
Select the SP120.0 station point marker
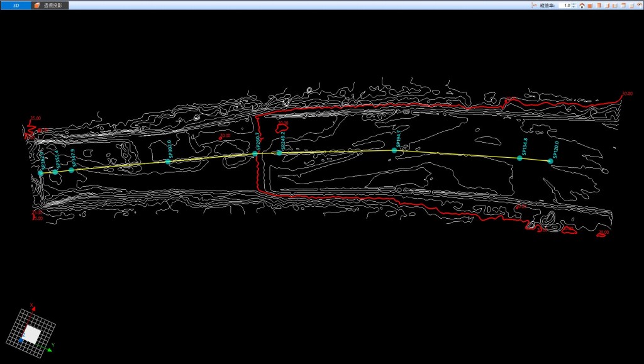550,161
